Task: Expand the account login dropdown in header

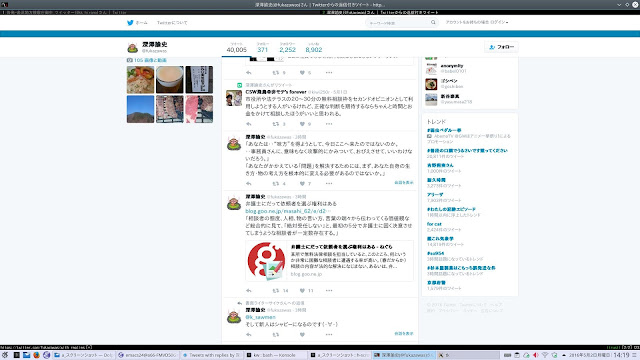Action: (x=477, y=22)
